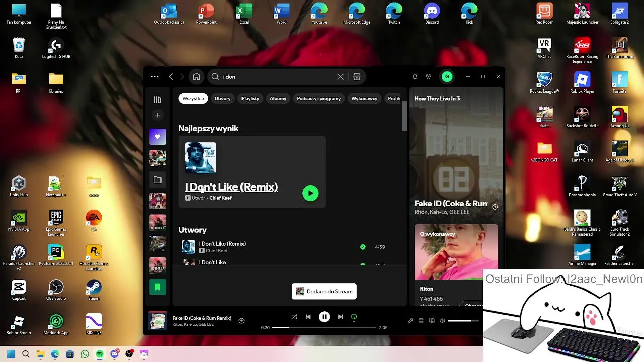Open Chief Keef link under the first track
Image resolution: width=644 pixels, height=362 pixels.
[x=217, y=251]
